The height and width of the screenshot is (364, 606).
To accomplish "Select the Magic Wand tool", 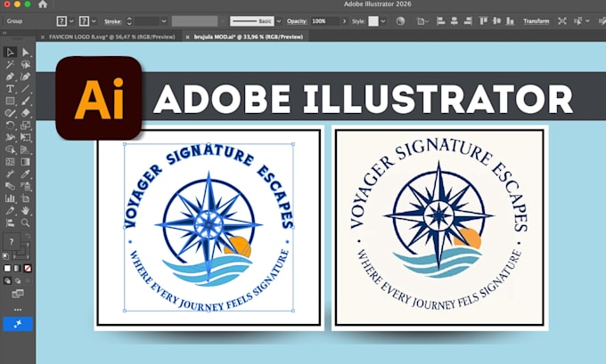I will 10,64.
